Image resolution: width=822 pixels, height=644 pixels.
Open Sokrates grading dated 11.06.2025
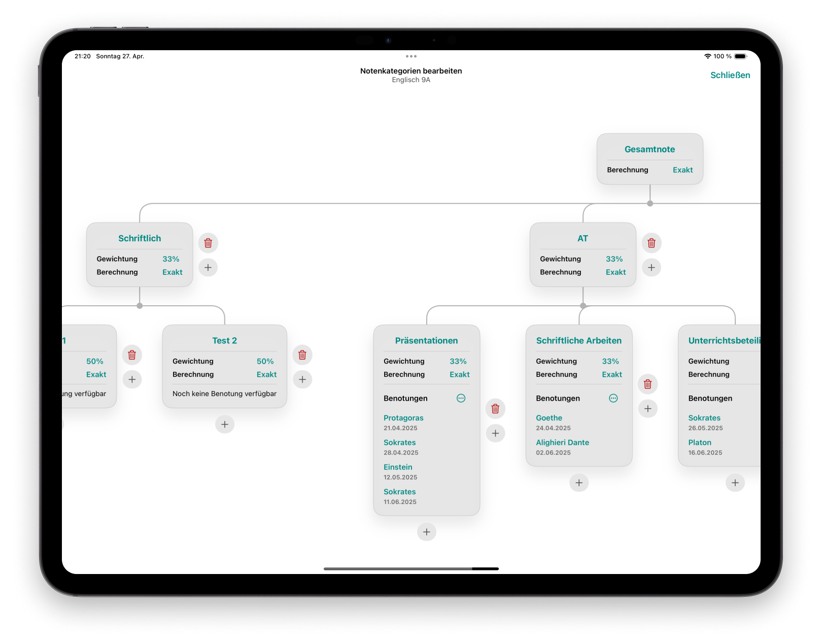click(400, 496)
